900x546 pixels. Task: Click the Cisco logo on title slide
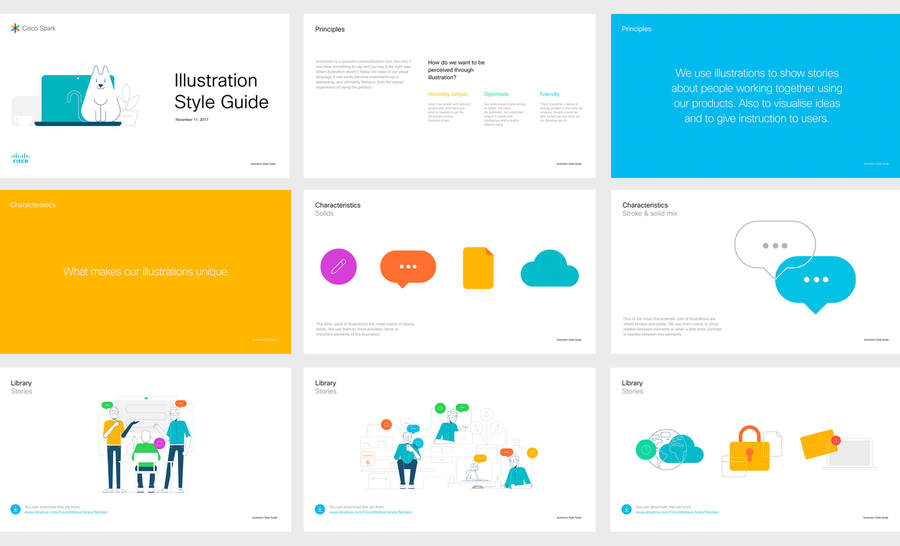(x=20, y=158)
